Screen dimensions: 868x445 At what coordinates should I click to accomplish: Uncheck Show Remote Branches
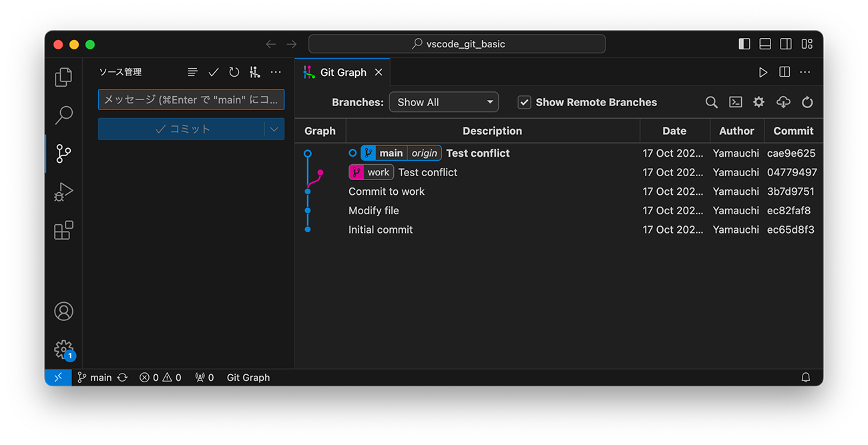pyautogui.click(x=524, y=102)
